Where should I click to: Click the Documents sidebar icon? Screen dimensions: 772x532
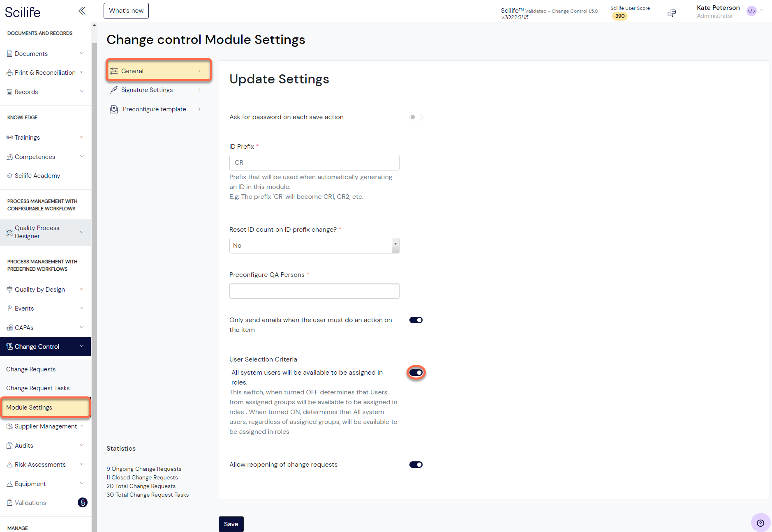pyautogui.click(x=9, y=54)
